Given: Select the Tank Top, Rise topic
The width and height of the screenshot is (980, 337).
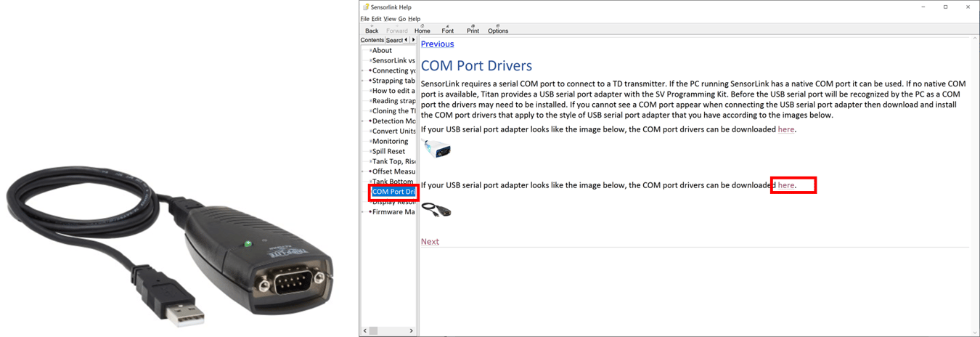Looking at the screenshot, I should (x=393, y=161).
